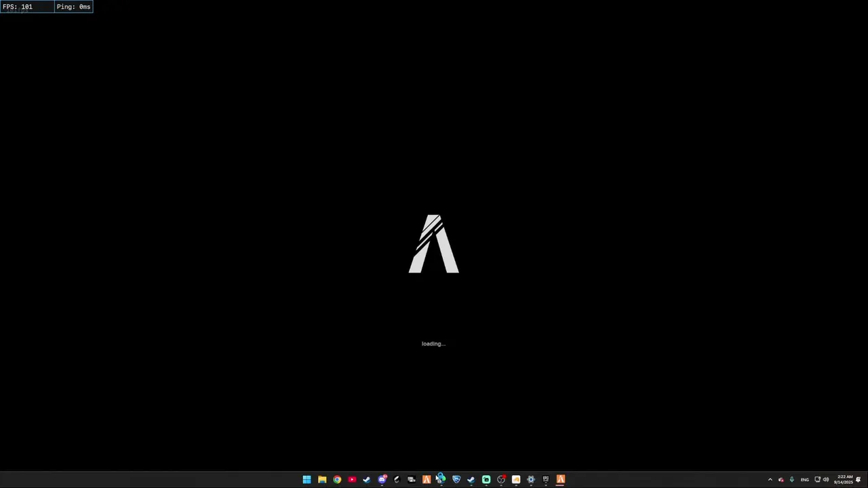Image resolution: width=868 pixels, height=488 pixels.
Task: Click the active FiveM icon at taskbar end
Action: pos(561,479)
